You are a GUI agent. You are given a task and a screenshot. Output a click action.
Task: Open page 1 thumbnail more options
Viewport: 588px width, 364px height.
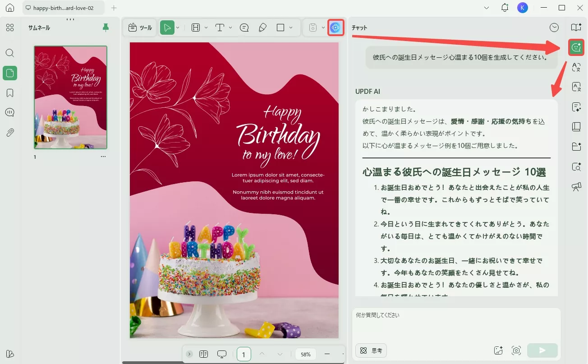pos(103,157)
